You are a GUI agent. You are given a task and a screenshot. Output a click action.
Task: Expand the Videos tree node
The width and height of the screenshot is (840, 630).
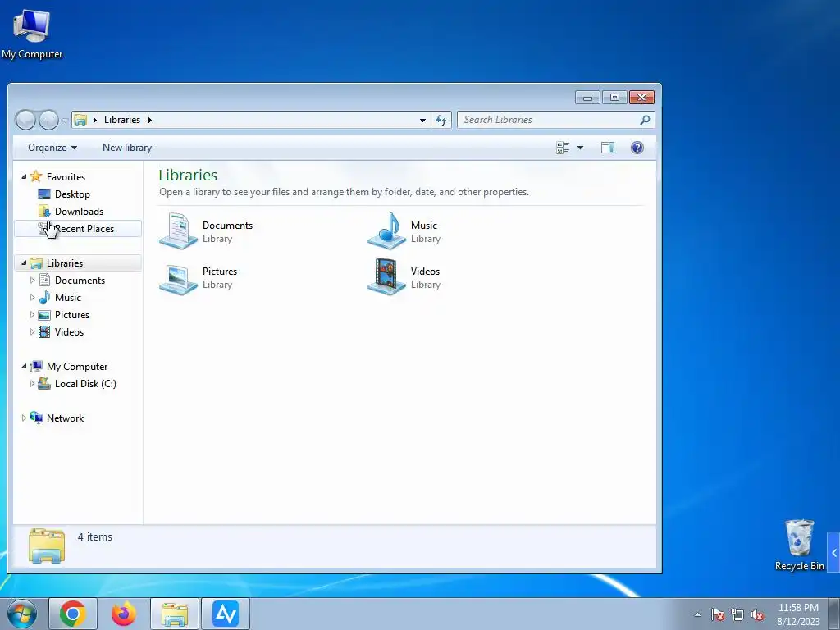32,331
